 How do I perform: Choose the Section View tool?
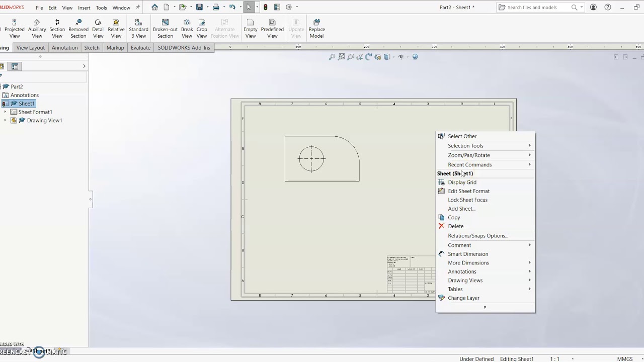[x=57, y=29]
